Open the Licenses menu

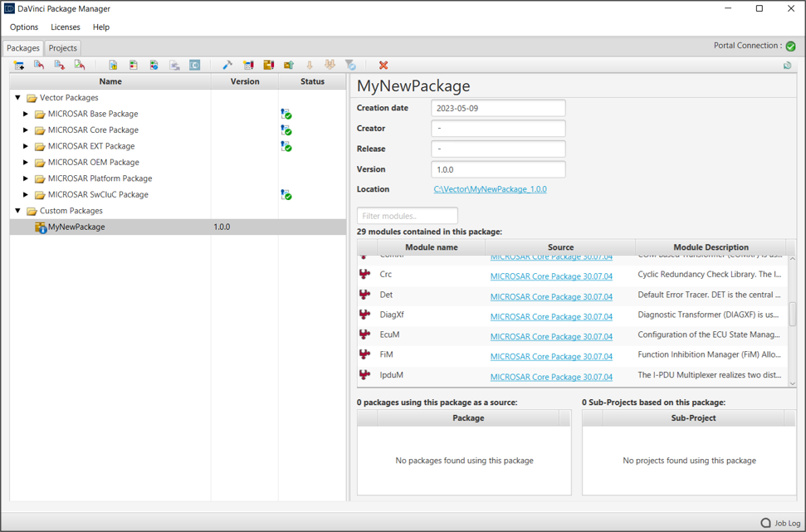[x=66, y=27]
